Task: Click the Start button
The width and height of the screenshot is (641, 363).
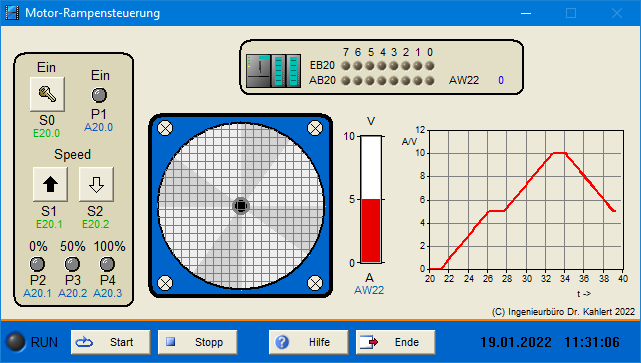Action: click(110, 342)
